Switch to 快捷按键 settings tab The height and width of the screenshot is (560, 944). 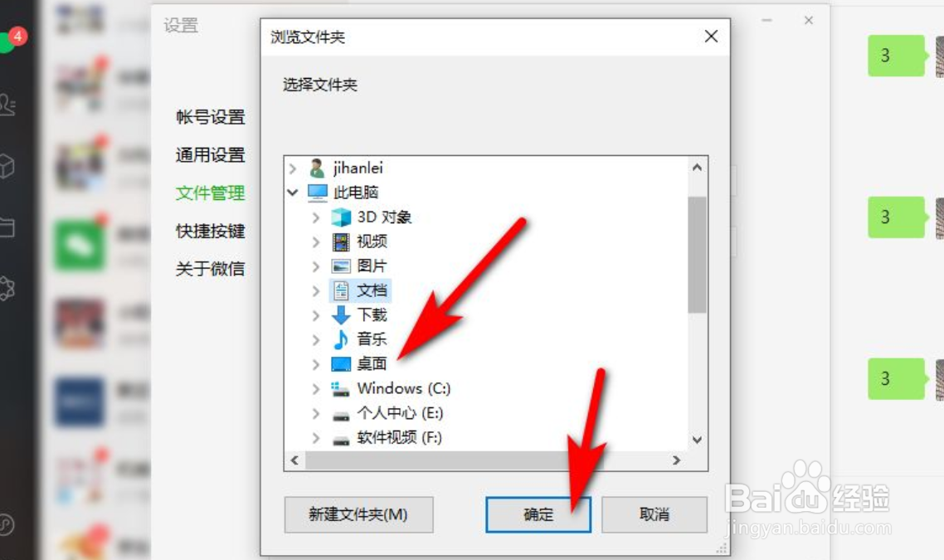(210, 231)
